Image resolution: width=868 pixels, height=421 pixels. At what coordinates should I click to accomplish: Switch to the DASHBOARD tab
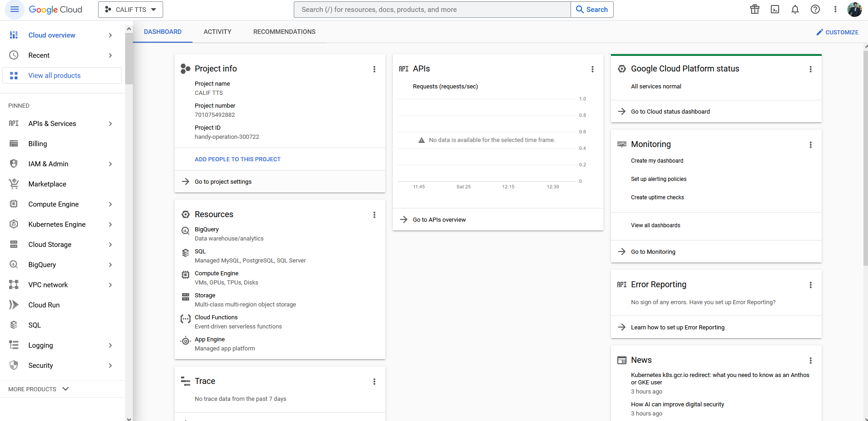point(163,32)
